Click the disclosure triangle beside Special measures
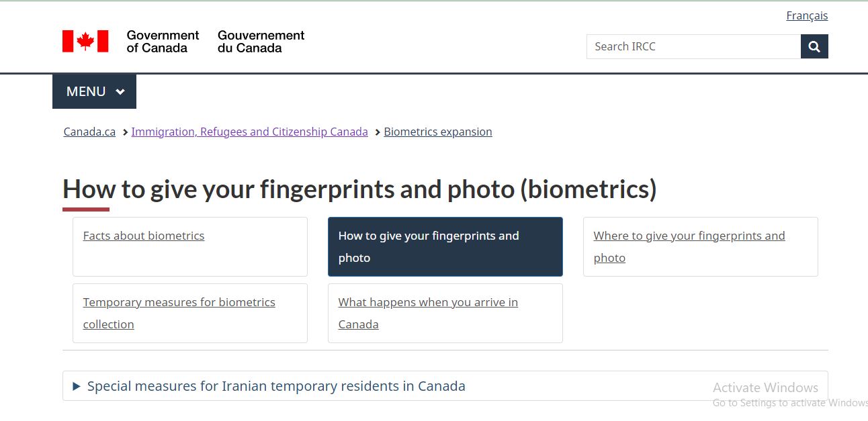Image resolution: width=868 pixels, height=421 pixels. (x=76, y=386)
